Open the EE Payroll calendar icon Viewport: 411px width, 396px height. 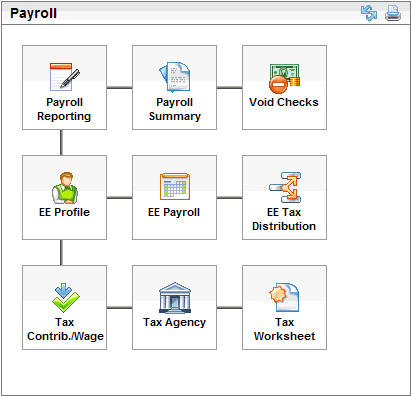click(175, 187)
